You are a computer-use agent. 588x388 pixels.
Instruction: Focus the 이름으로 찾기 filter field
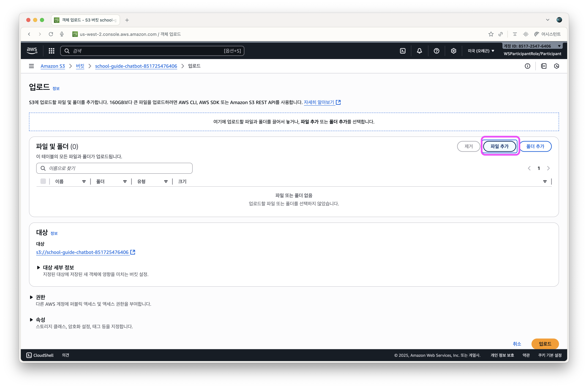click(114, 168)
